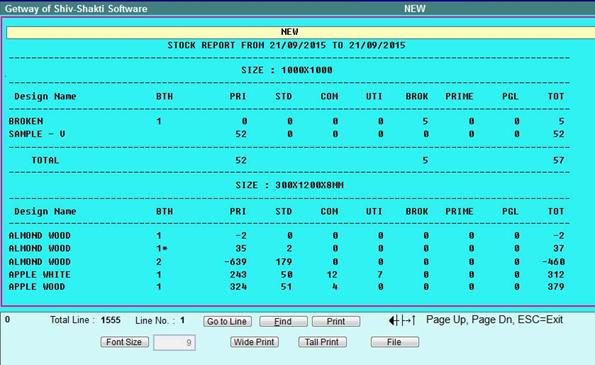Click the Line No. value
The width and height of the screenshot is (595, 365).
point(183,321)
